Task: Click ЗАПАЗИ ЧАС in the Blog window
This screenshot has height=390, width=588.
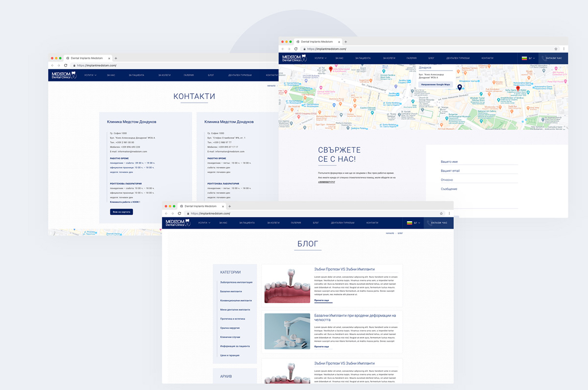Action: coord(436,223)
